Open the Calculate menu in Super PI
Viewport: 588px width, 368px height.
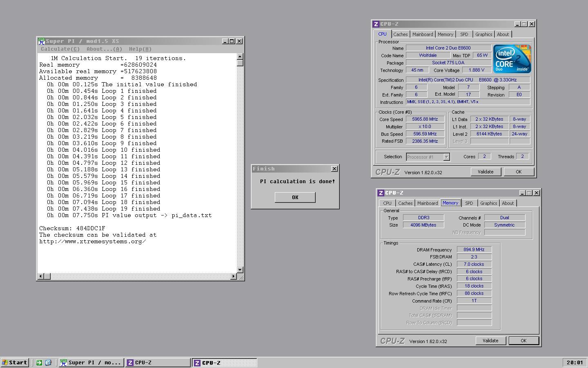click(x=60, y=49)
